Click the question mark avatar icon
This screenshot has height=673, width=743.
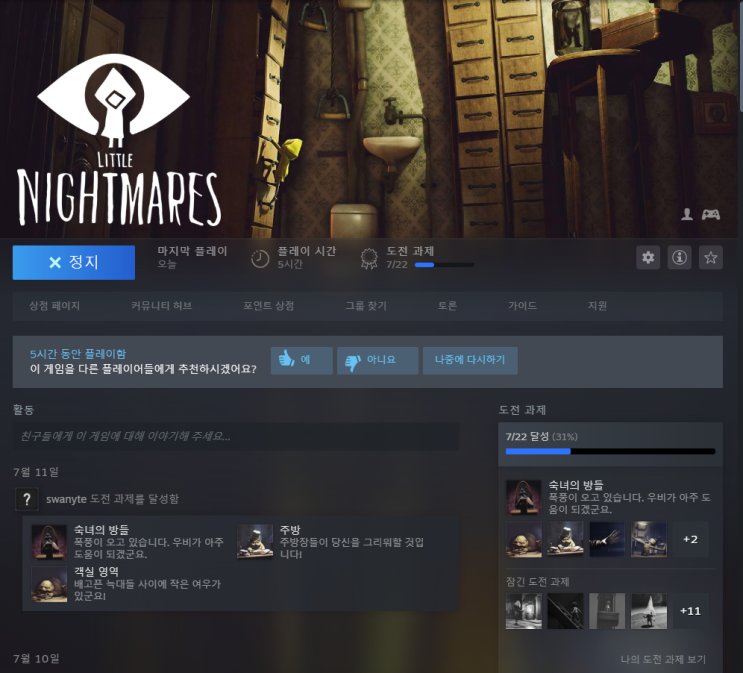pyautogui.click(x=27, y=499)
